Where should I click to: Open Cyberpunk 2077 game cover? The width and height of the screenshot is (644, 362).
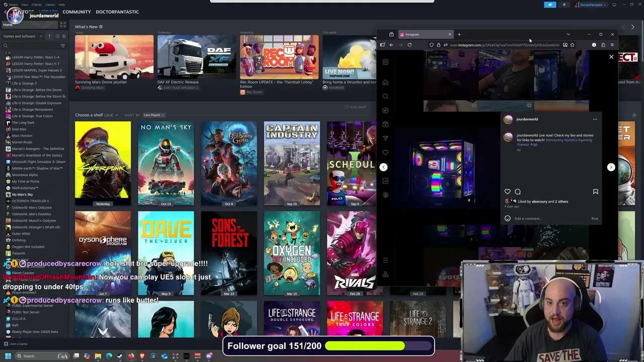coord(103,163)
